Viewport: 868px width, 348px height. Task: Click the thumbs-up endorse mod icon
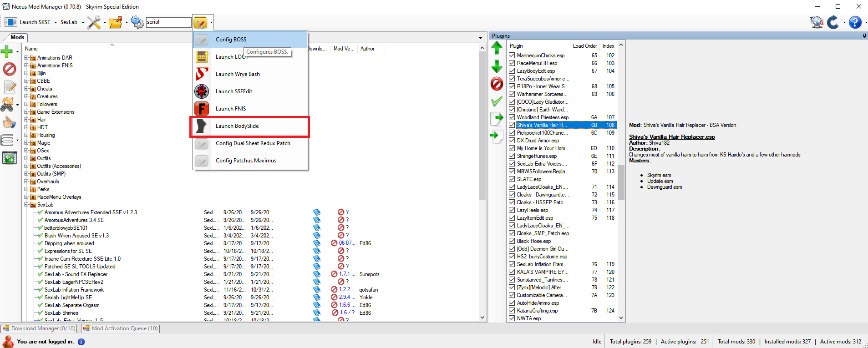9,122
